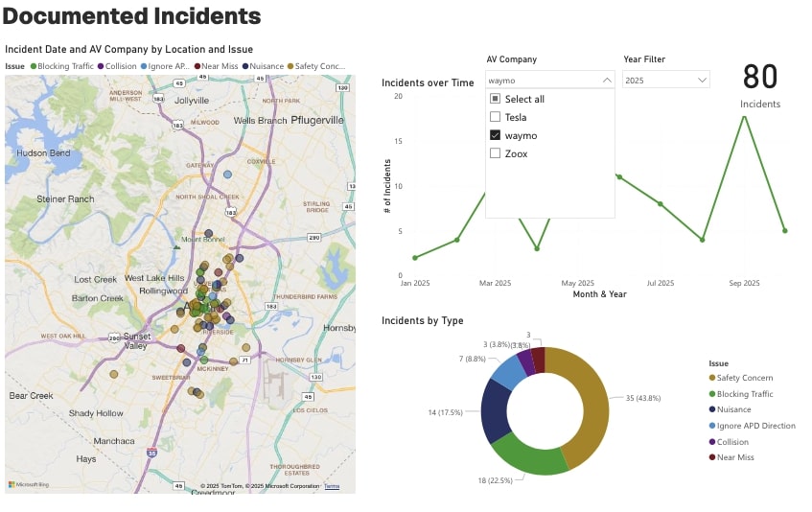Viewport: 812px width, 512px height.
Task: Uncheck the waymo checkbox
Action: coord(496,135)
